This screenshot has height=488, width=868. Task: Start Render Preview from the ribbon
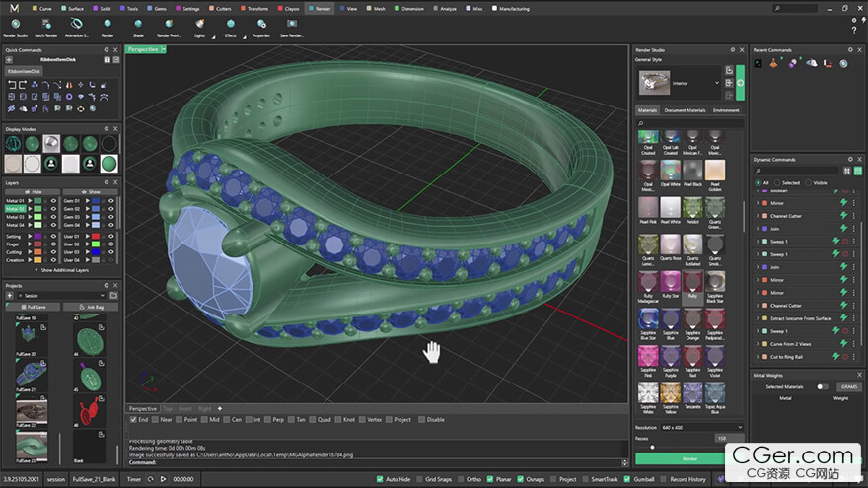pyautogui.click(x=169, y=28)
